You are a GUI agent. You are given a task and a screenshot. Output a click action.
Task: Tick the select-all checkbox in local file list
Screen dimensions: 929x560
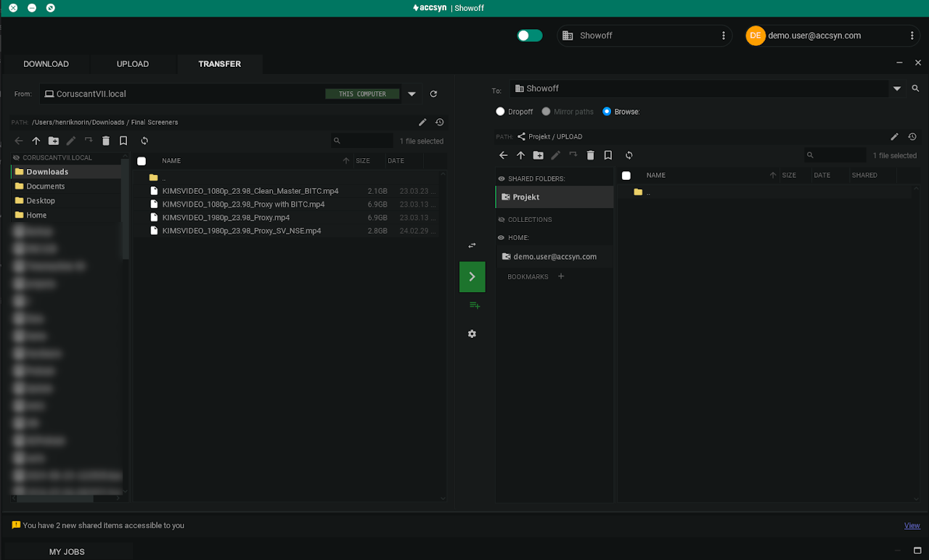(142, 161)
